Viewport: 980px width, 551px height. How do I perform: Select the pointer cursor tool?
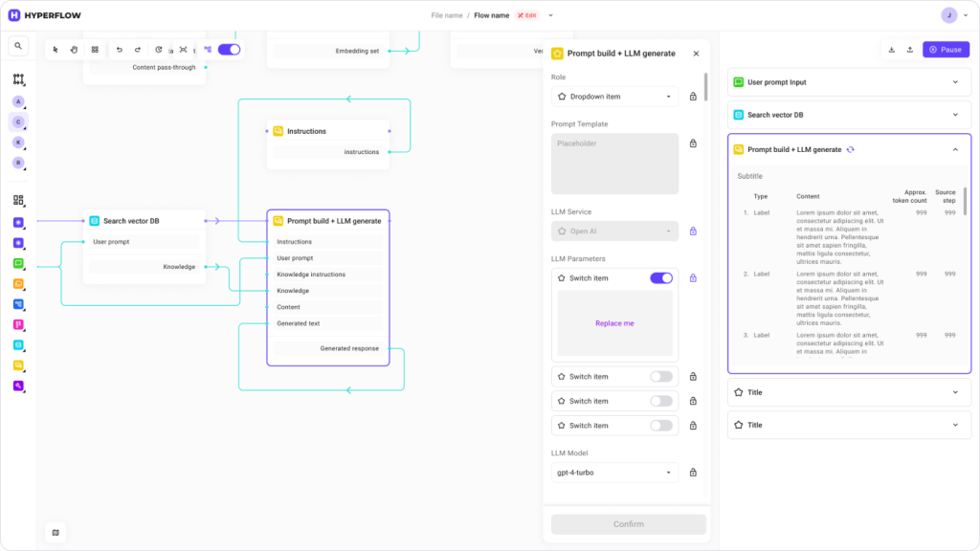tap(56, 49)
